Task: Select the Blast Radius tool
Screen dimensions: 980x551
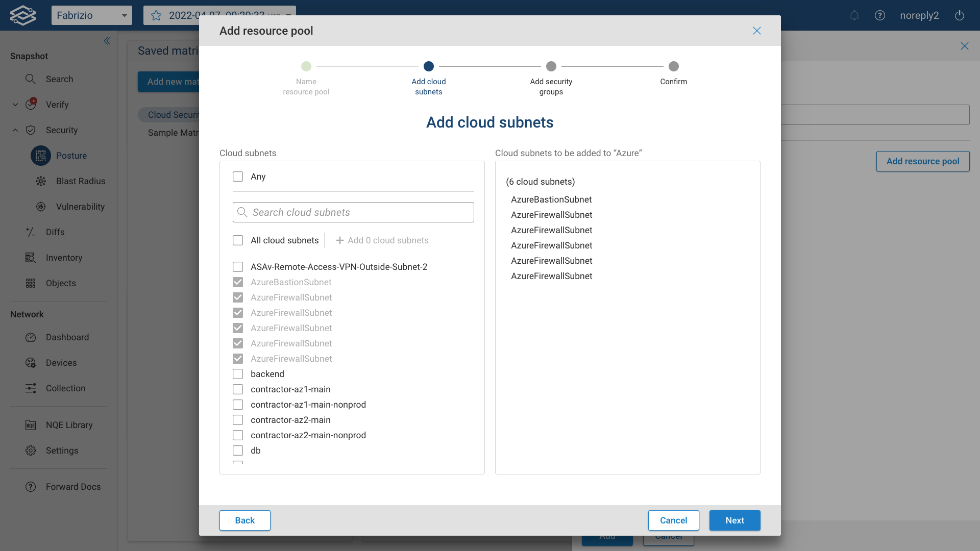Action: 80,181
